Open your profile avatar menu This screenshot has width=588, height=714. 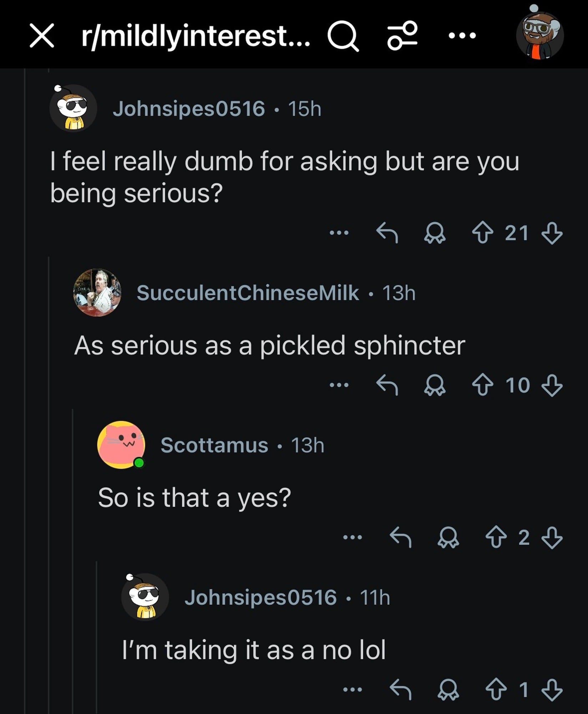[x=540, y=36]
